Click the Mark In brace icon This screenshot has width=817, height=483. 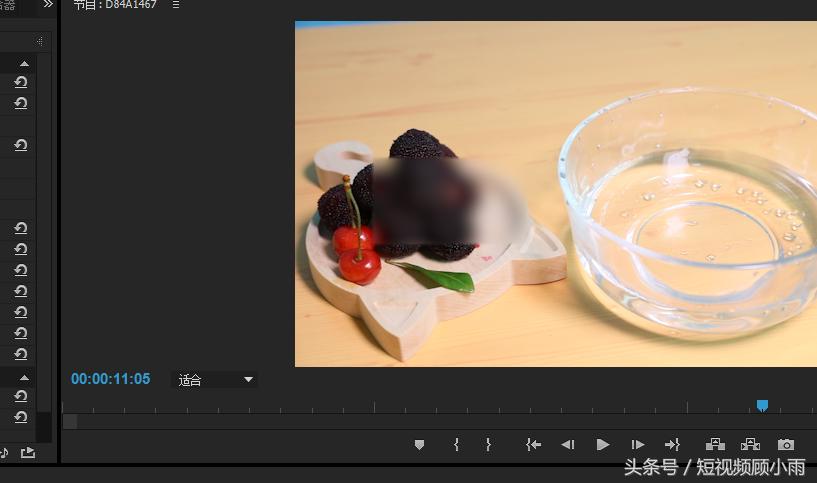(456, 444)
